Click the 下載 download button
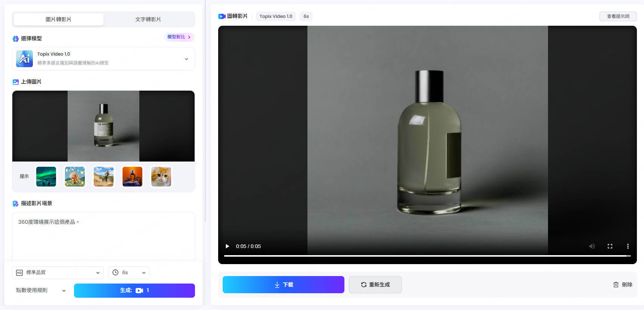Screen dimensions: 644x310 pyautogui.click(x=283, y=285)
